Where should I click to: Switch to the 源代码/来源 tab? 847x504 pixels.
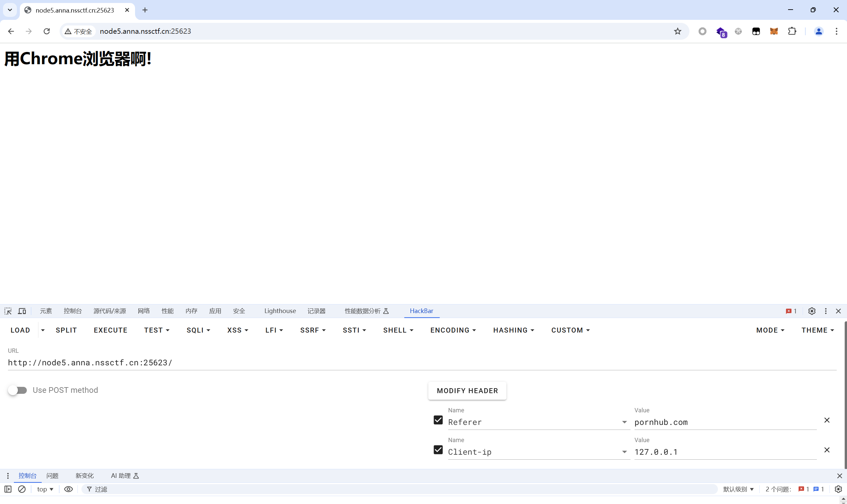pos(110,311)
